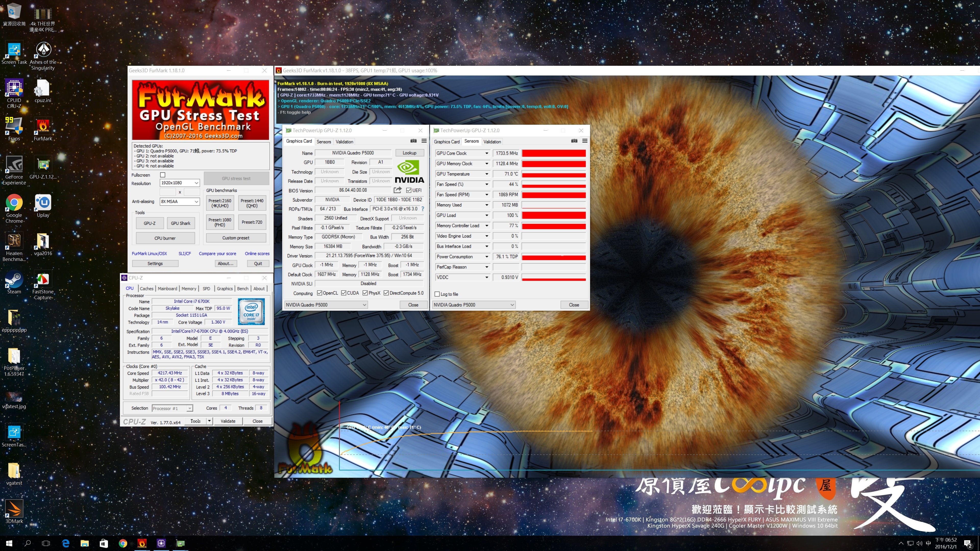
Task: Click the Lookup button in GPU-Z
Action: (410, 153)
